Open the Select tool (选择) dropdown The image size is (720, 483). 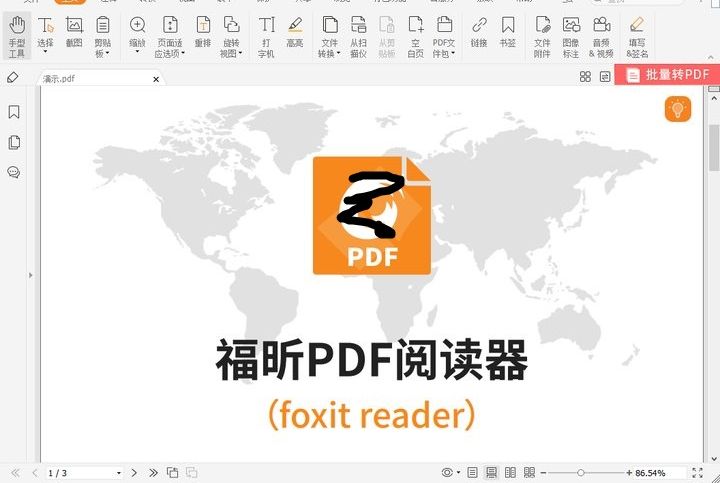[x=45, y=51]
